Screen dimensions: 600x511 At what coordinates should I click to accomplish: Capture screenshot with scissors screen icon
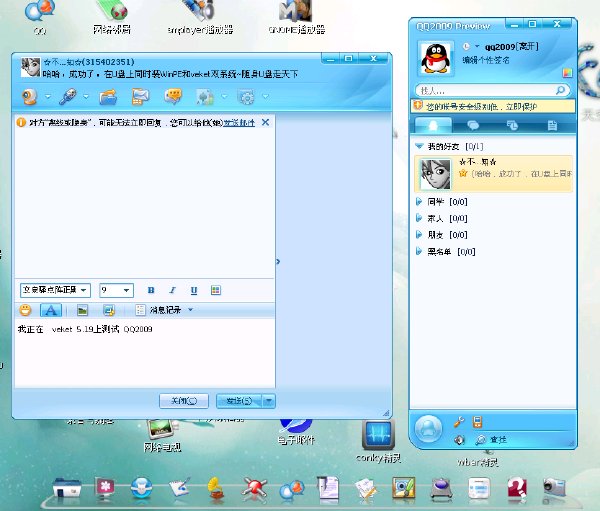(109, 310)
